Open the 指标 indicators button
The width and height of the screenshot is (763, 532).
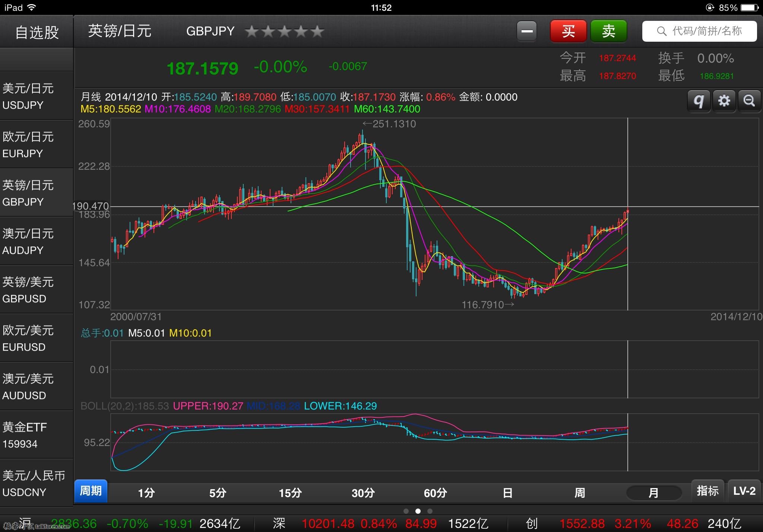click(x=707, y=491)
